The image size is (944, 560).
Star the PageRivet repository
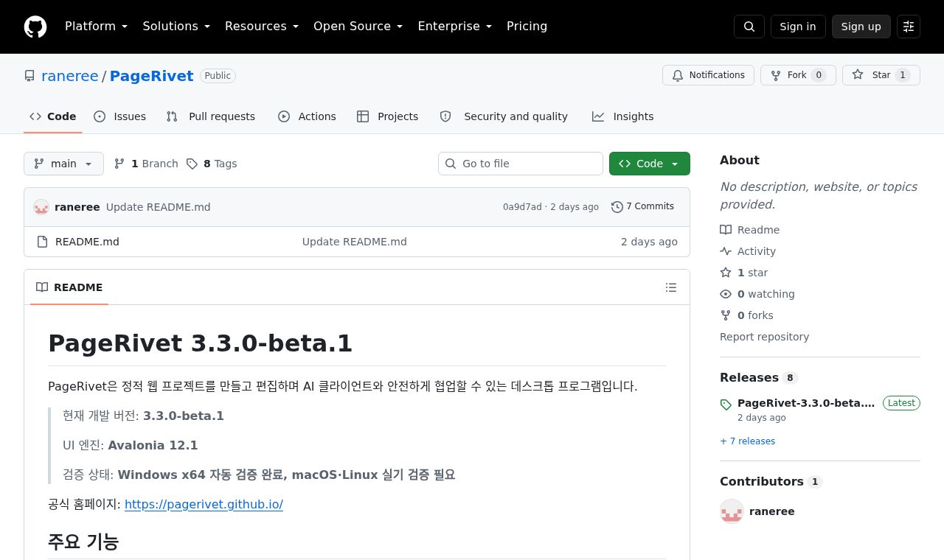tap(881, 75)
